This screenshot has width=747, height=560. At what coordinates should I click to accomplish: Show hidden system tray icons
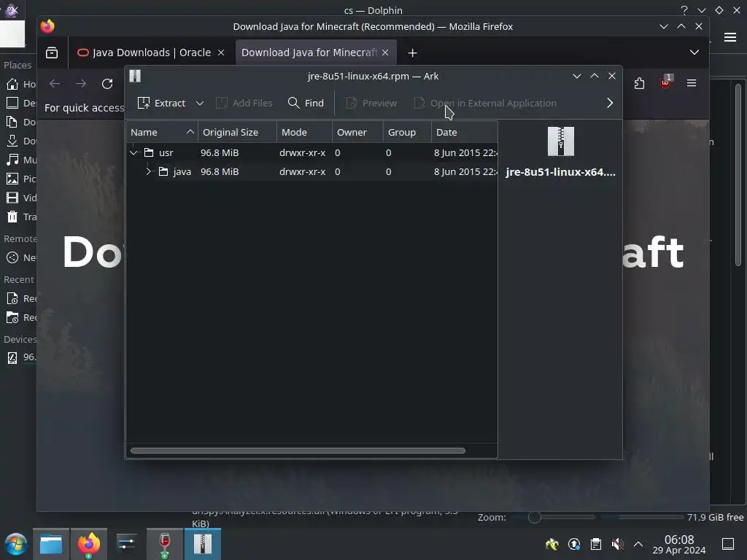coord(638,544)
